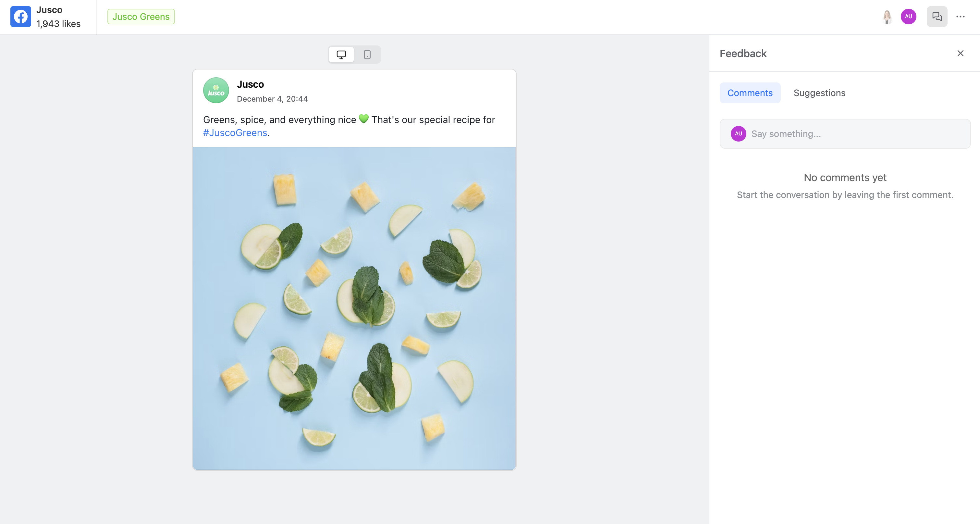
Task: Click the December 4 post timestamp
Action: (x=272, y=99)
